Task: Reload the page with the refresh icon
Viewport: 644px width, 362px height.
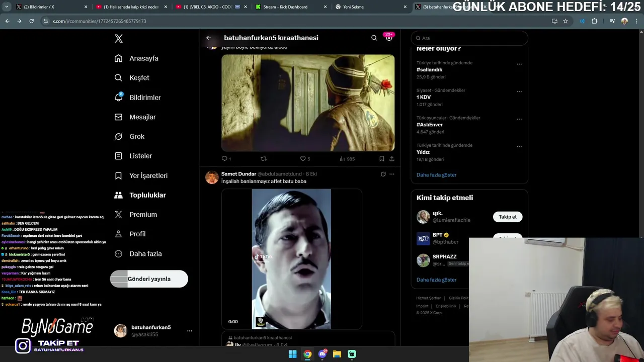Action: tap(31, 21)
